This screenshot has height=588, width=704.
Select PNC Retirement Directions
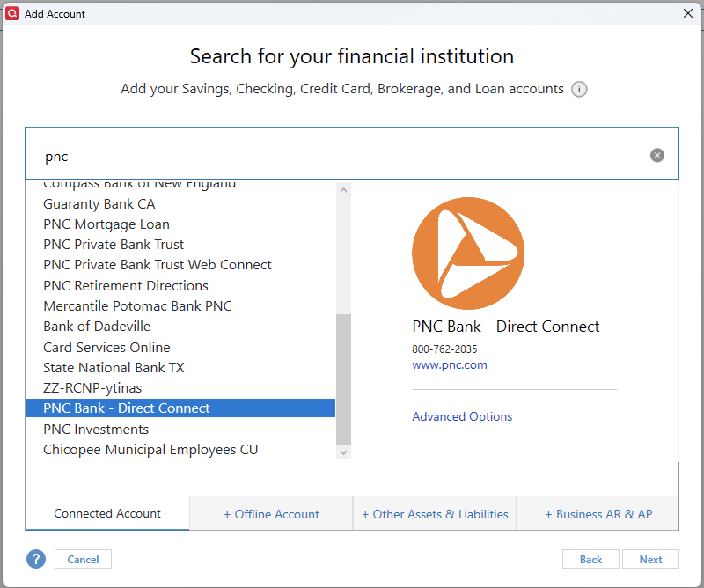[126, 286]
